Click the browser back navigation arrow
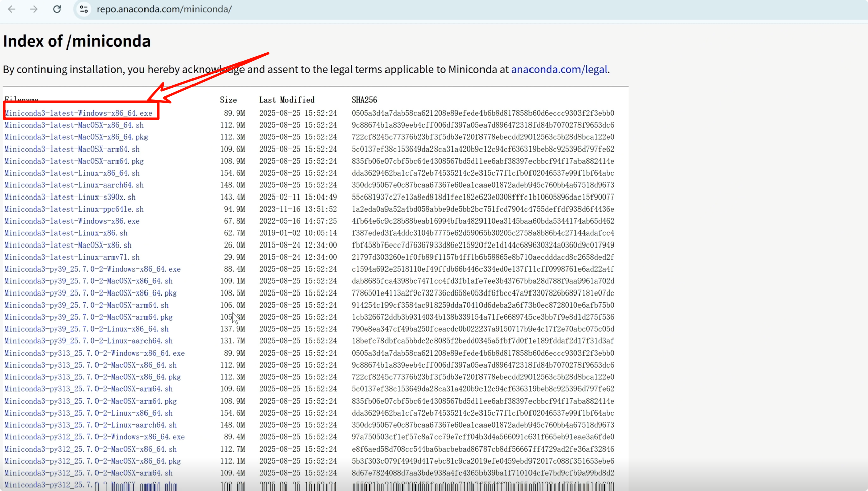 [x=11, y=9]
